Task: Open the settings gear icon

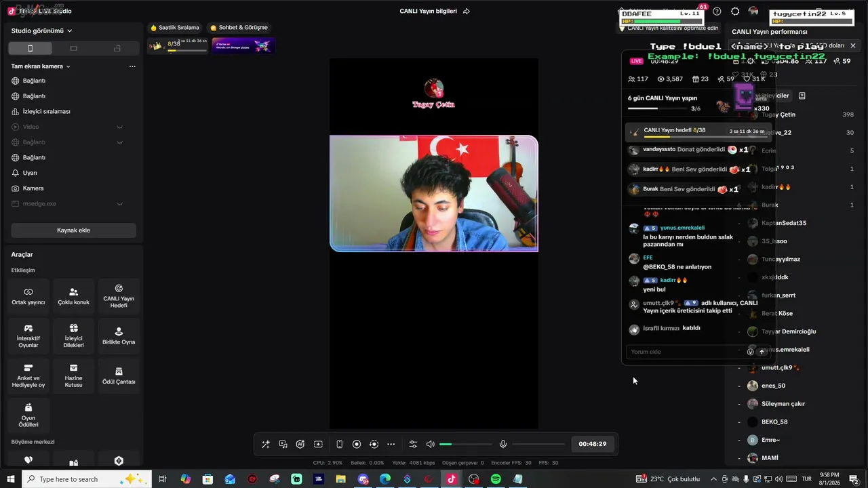Action: tap(735, 12)
